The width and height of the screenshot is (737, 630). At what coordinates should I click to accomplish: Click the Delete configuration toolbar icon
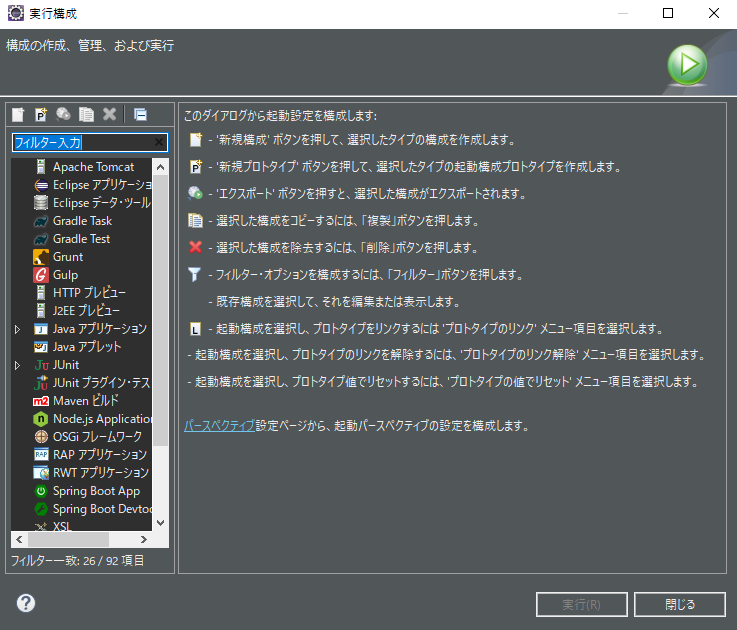click(110, 114)
